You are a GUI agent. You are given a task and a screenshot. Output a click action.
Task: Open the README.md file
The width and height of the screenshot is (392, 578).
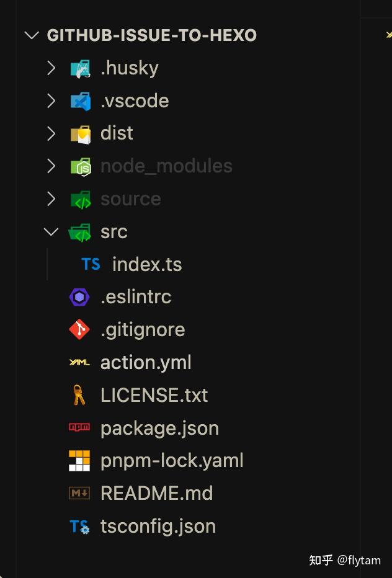coord(157,493)
